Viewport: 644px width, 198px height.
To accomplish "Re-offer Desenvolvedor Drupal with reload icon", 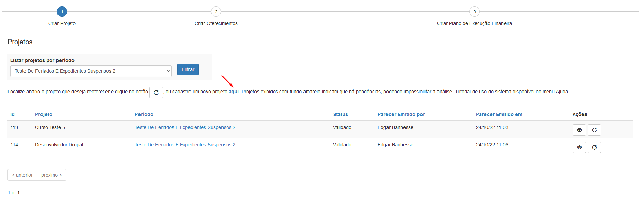I will (594, 147).
